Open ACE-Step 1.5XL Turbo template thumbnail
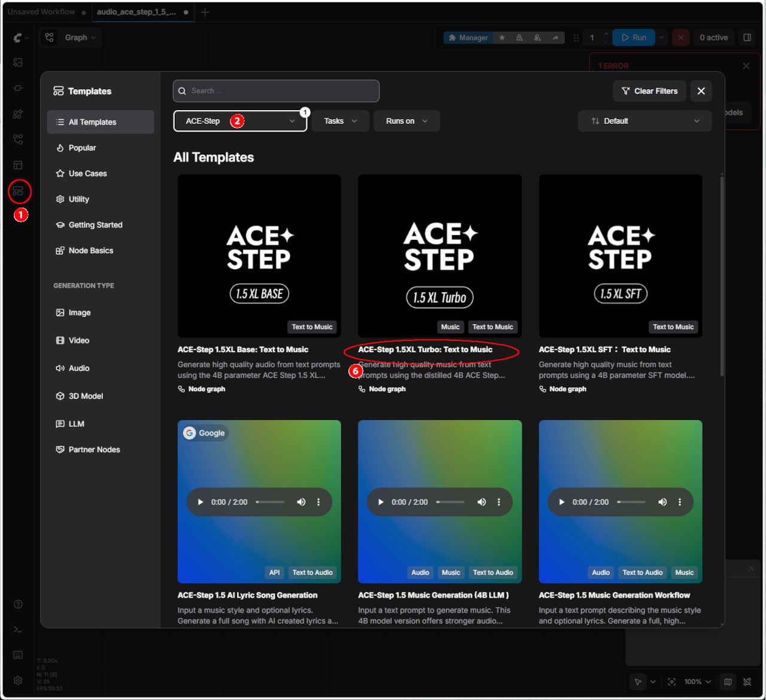This screenshot has height=700, width=766. point(440,256)
